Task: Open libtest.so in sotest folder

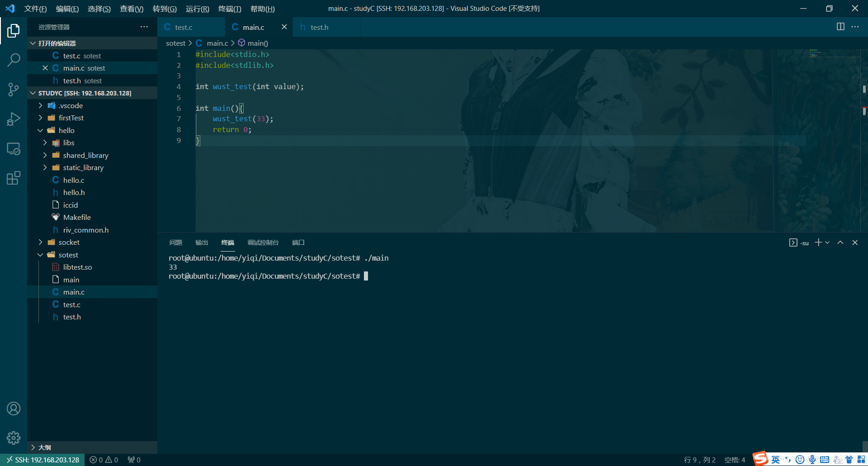Action: pos(92,267)
